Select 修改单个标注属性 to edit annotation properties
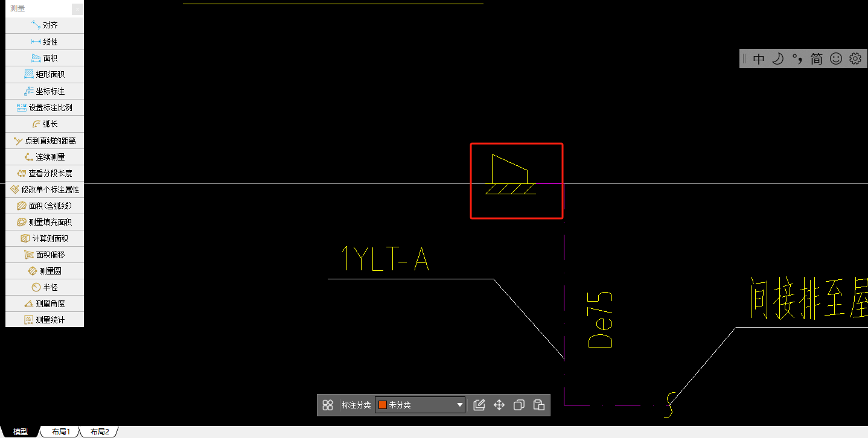The width and height of the screenshot is (868, 438). click(x=45, y=189)
